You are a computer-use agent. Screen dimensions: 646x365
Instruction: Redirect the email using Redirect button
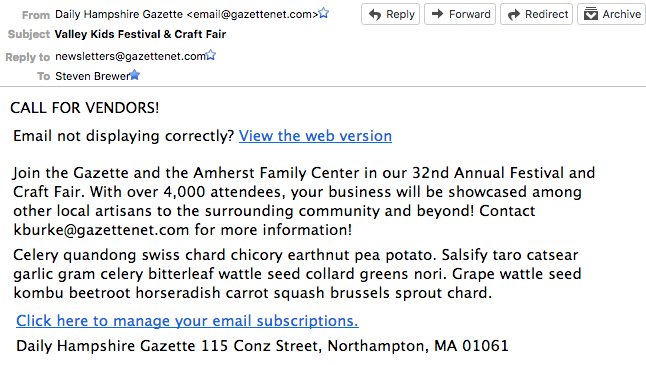(536, 14)
